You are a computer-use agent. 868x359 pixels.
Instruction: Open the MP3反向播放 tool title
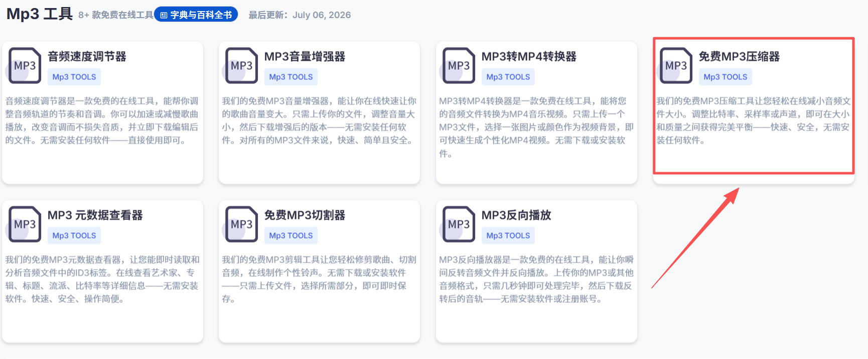tap(516, 215)
